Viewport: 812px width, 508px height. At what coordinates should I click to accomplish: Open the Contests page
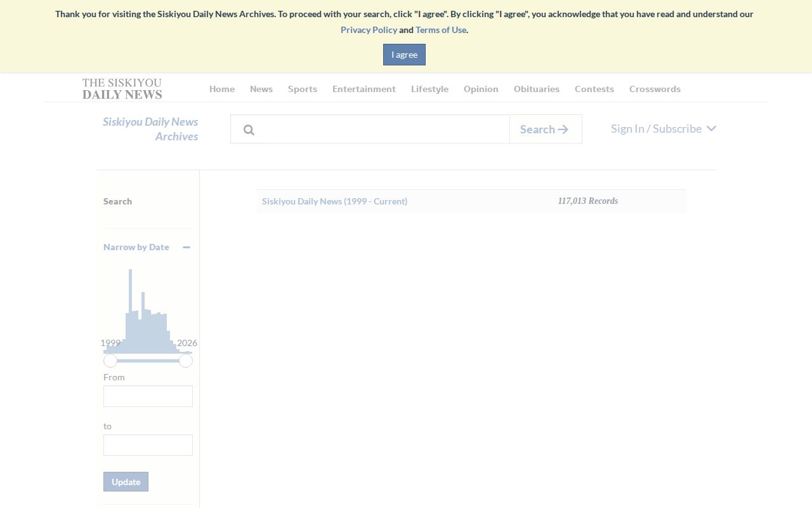pyautogui.click(x=594, y=89)
